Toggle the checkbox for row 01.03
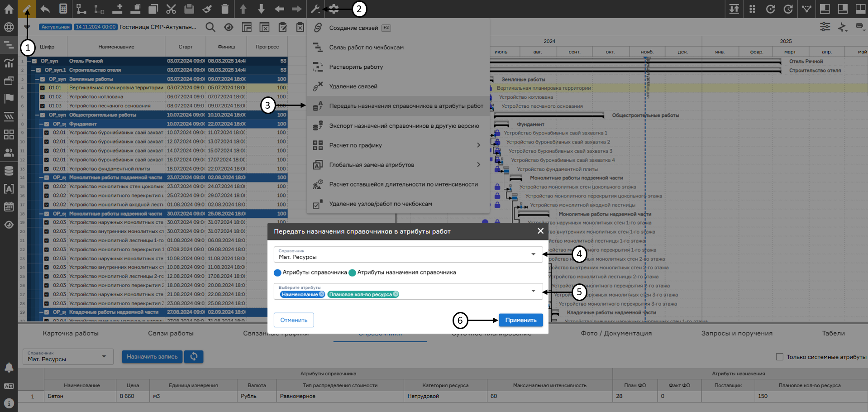 coord(43,106)
